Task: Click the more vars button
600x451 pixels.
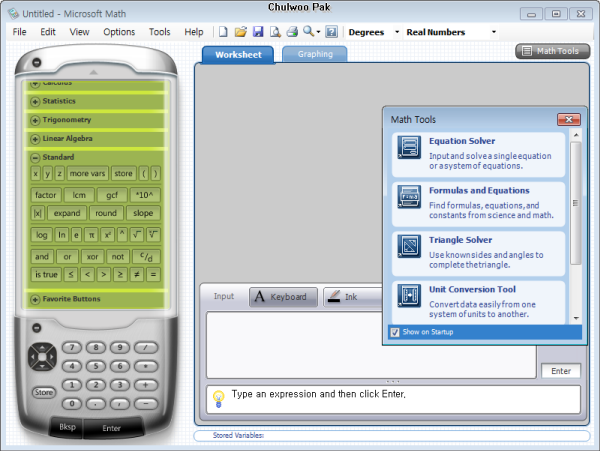Action: [x=87, y=174]
